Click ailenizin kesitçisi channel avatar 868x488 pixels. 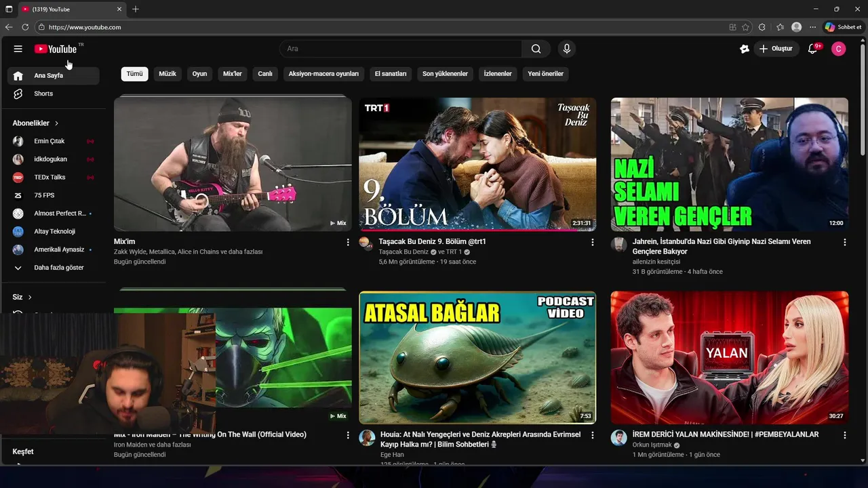coord(618,245)
